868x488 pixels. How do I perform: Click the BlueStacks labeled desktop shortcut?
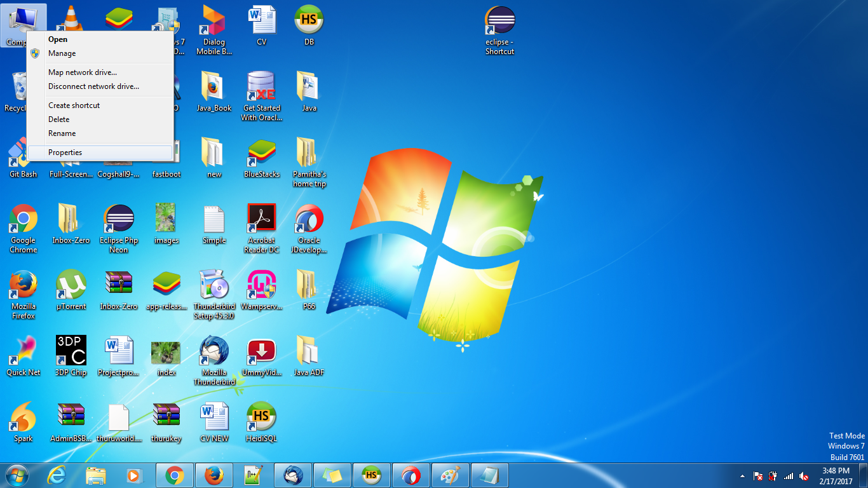[x=262, y=158]
